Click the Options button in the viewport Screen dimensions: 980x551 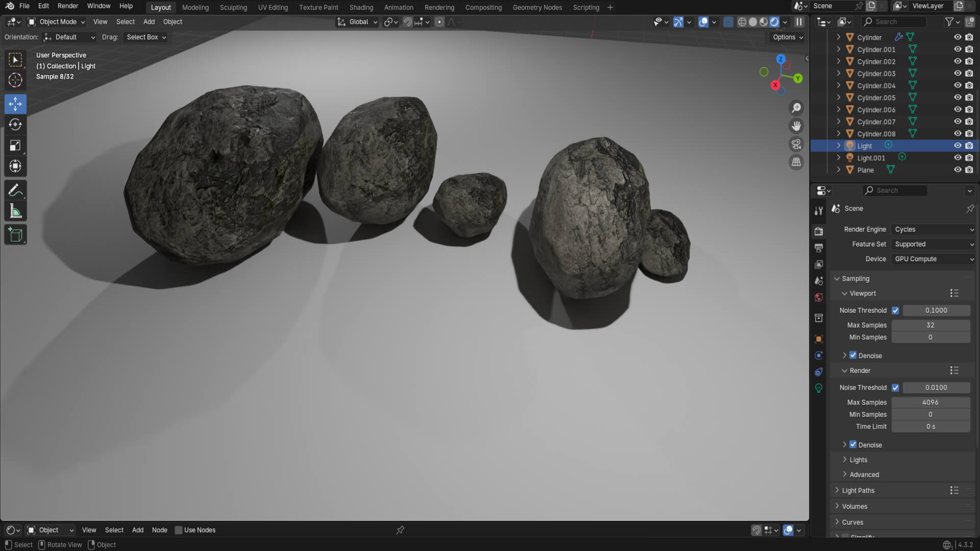coord(788,37)
